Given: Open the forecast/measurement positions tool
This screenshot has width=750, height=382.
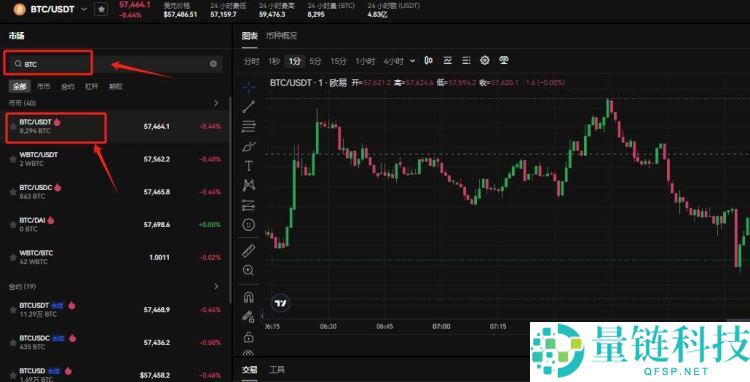Looking at the screenshot, I should pos(249,205).
